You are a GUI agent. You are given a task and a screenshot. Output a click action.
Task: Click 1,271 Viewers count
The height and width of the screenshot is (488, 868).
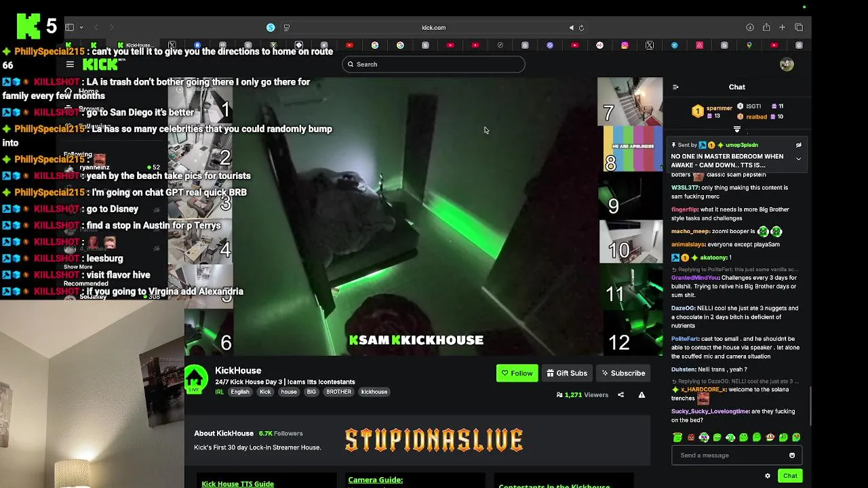[x=583, y=394]
